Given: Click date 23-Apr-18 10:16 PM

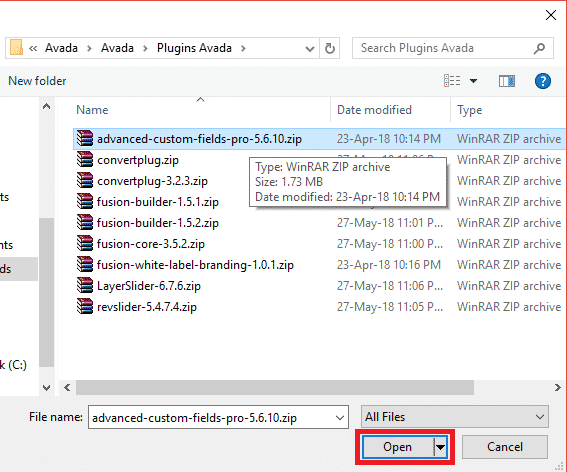Looking at the screenshot, I should pos(389,265).
